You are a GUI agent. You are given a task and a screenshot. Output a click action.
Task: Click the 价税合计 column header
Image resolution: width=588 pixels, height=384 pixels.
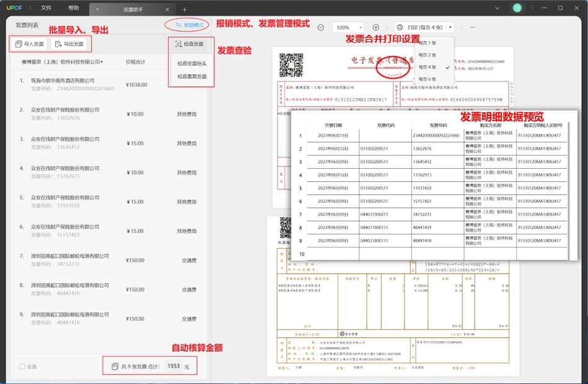pyautogui.click(x=135, y=62)
